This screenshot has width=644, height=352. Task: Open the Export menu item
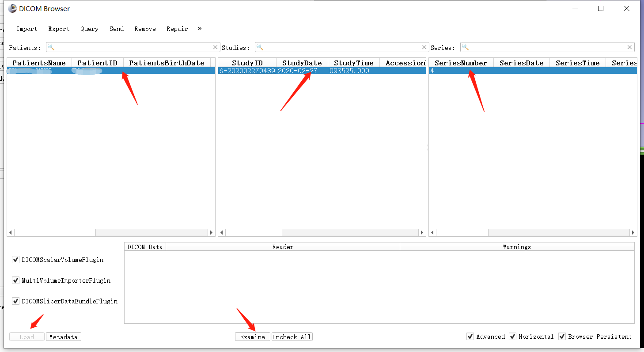[x=59, y=29]
